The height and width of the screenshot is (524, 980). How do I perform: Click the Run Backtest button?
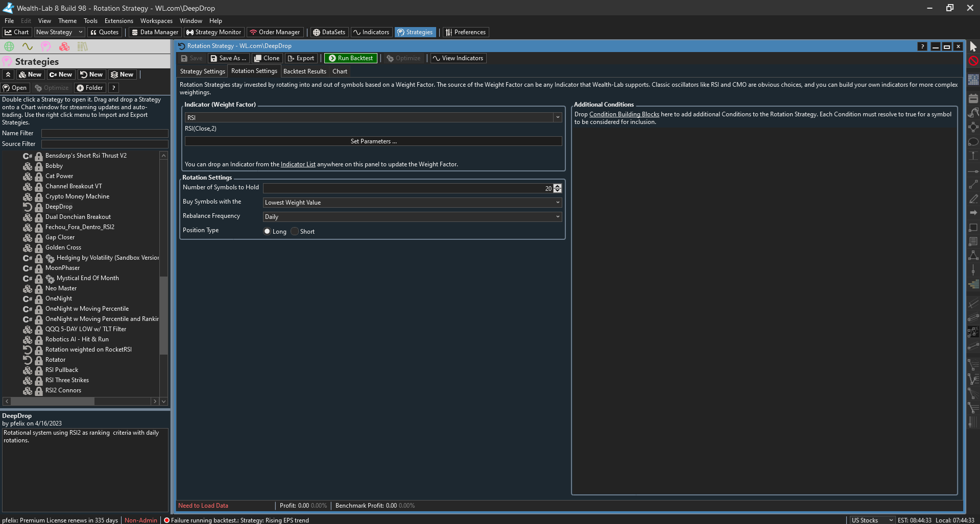pos(351,58)
